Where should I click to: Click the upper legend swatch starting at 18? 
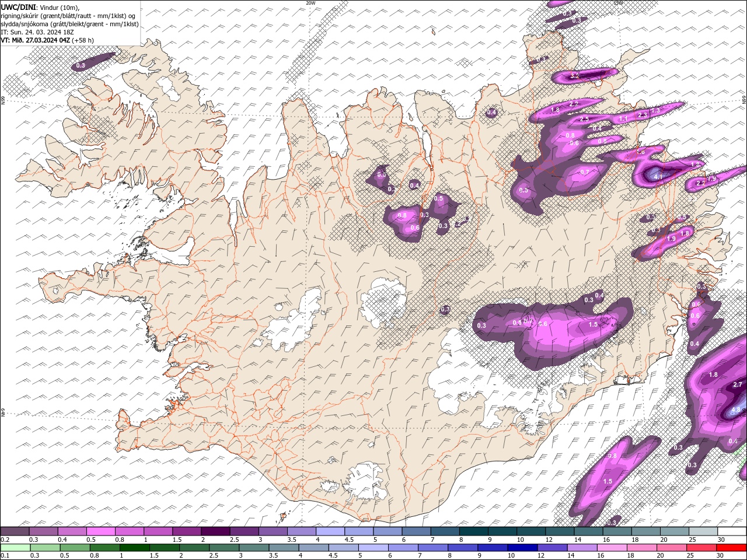click(x=646, y=531)
